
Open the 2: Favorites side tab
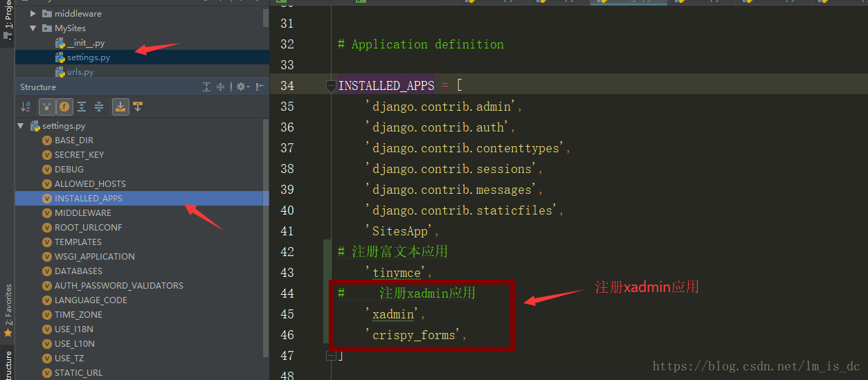click(8, 305)
